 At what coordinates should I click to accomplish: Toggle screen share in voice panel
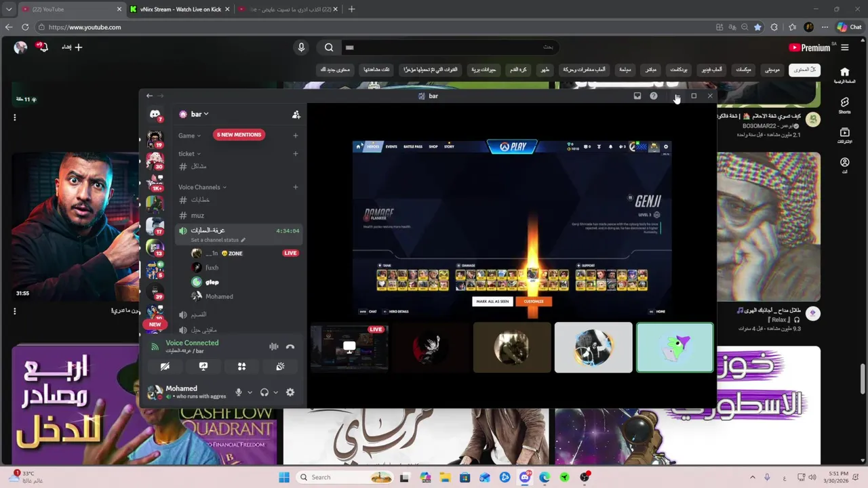click(203, 367)
